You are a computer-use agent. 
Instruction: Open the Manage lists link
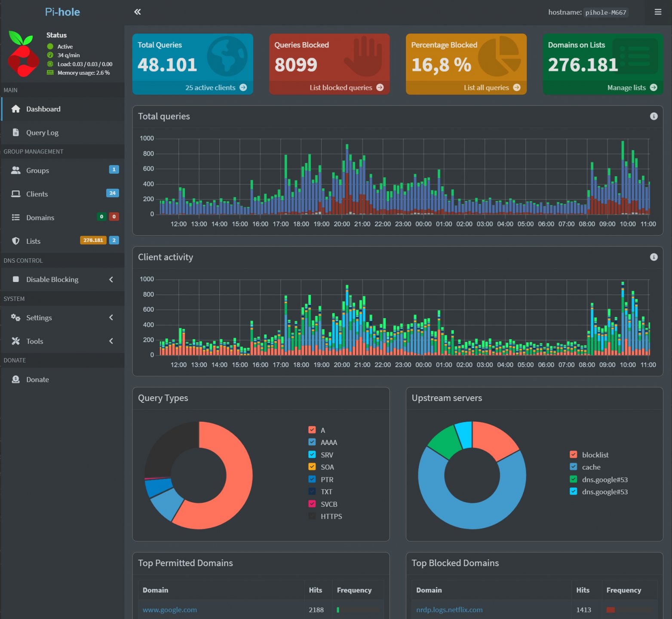coord(632,88)
